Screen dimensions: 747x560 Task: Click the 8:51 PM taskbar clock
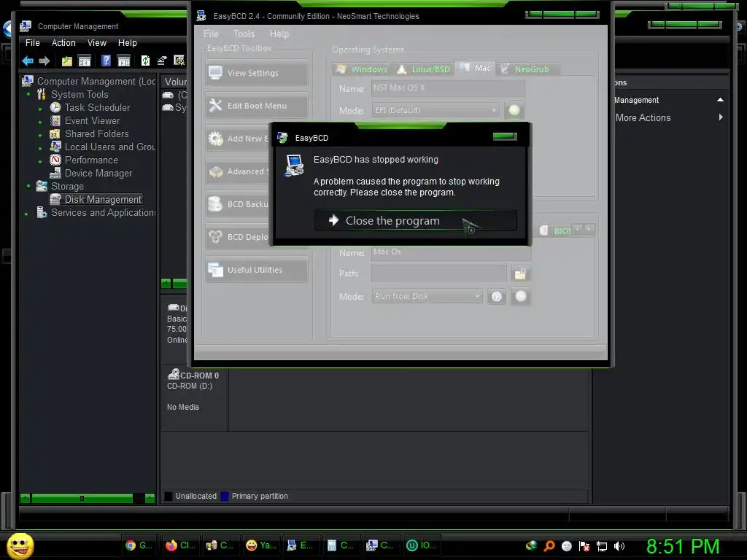click(x=683, y=546)
